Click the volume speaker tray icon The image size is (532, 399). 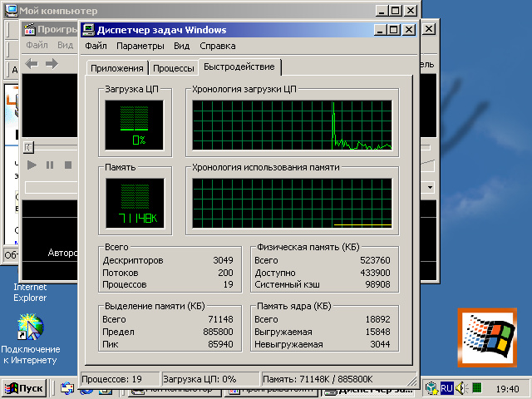click(477, 388)
